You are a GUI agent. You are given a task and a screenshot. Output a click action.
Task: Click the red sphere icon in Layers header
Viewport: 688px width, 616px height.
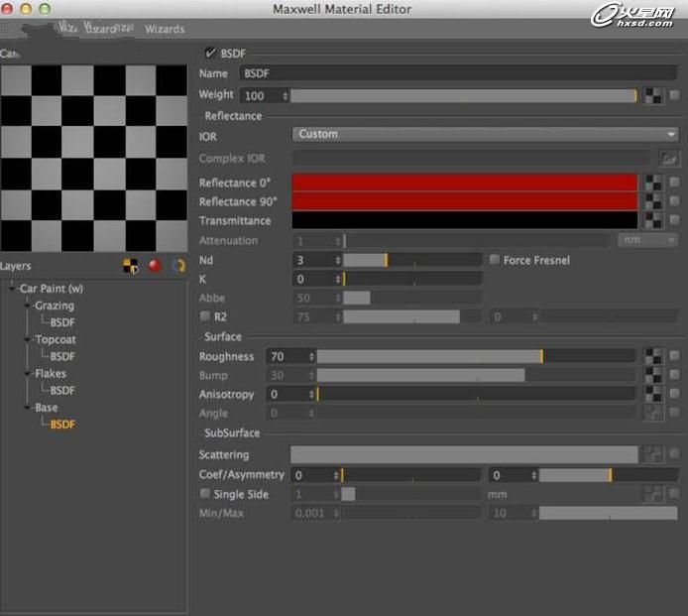(155, 266)
